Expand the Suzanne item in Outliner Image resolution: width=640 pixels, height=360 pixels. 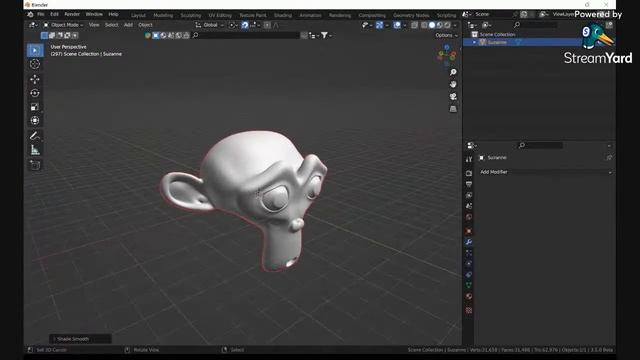pos(474,42)
